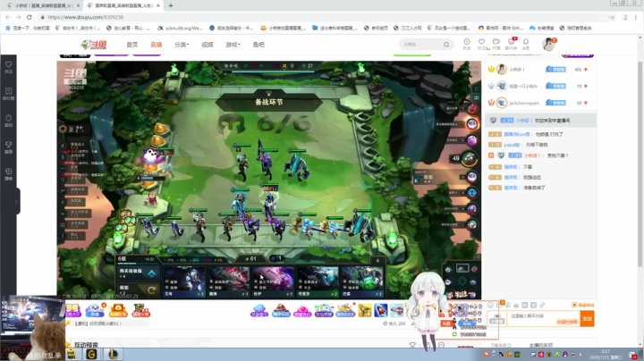This screenshot has height=361, width=644.
Task: Open the 鱼吧 community tab
Action: [258, 45]
